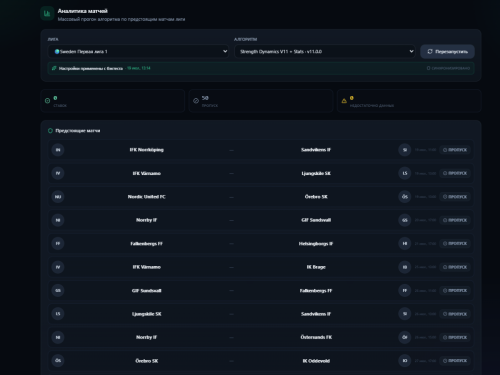Select the Norrby IF vs GIF Sundsvall match
500x375 pixels.
point(261,220)
